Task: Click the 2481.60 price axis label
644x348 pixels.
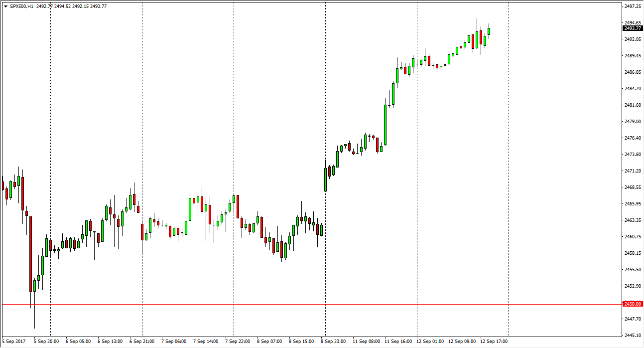Action: click(x=633, y=105)
